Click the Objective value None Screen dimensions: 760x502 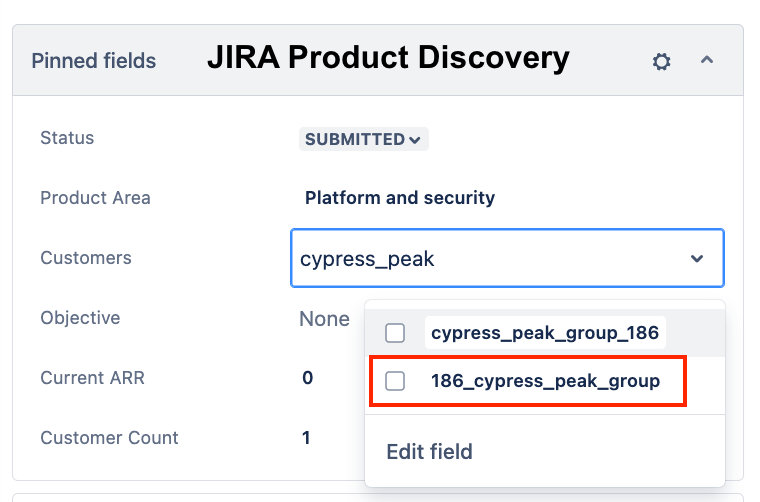[x=324, y=319]
